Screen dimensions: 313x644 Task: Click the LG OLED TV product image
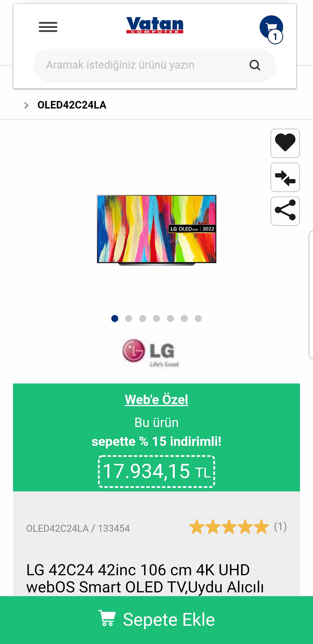click(156, 230)
